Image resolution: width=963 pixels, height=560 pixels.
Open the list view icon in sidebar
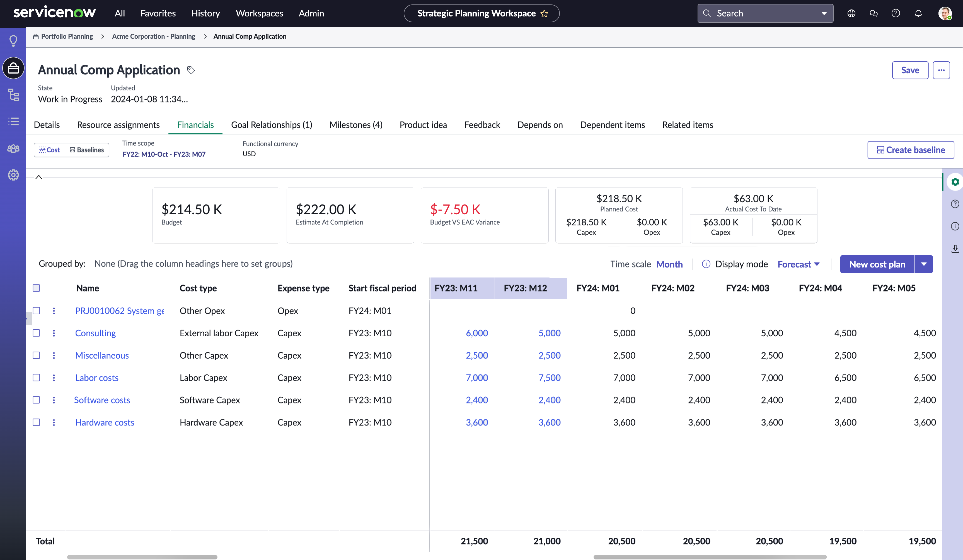pyautogui.click(x=13, y=121)
